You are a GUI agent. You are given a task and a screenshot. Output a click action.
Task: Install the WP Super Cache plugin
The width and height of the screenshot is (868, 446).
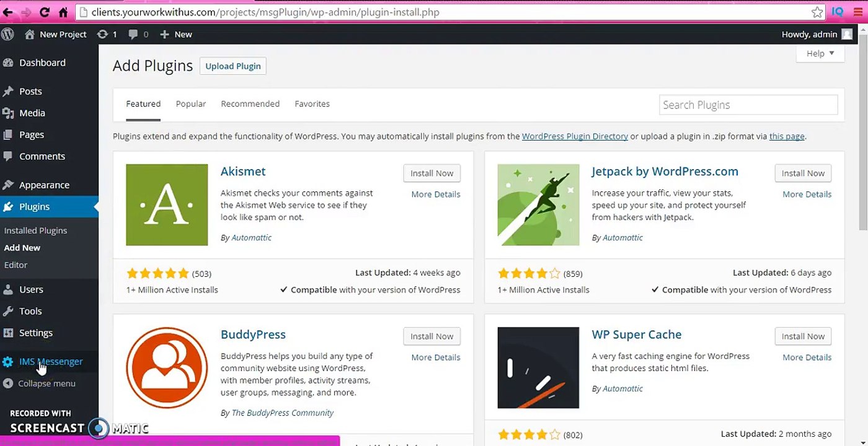(x=803, y=336)
